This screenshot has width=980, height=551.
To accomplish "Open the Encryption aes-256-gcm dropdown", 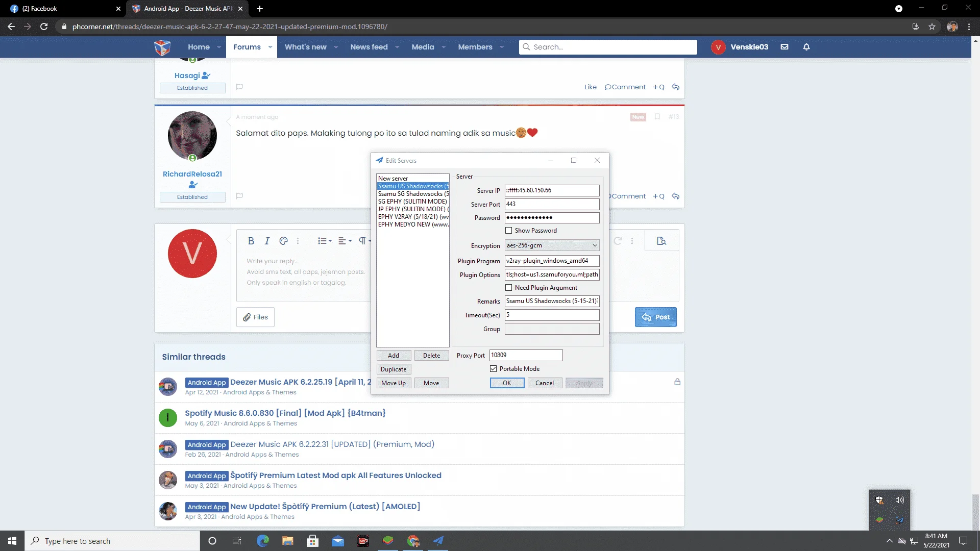I will (552, 245).
